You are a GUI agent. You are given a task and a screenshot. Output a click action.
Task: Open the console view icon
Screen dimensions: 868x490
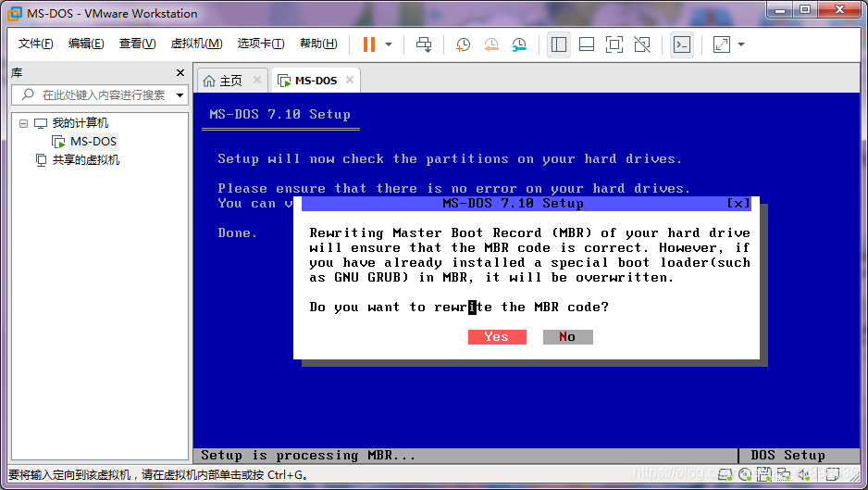tap(682, 44)
